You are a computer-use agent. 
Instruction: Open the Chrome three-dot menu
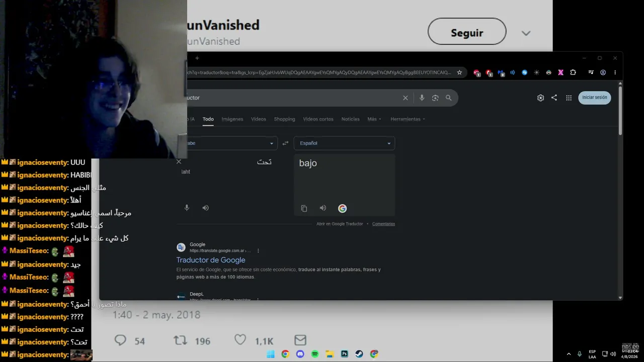pos(615,72)
